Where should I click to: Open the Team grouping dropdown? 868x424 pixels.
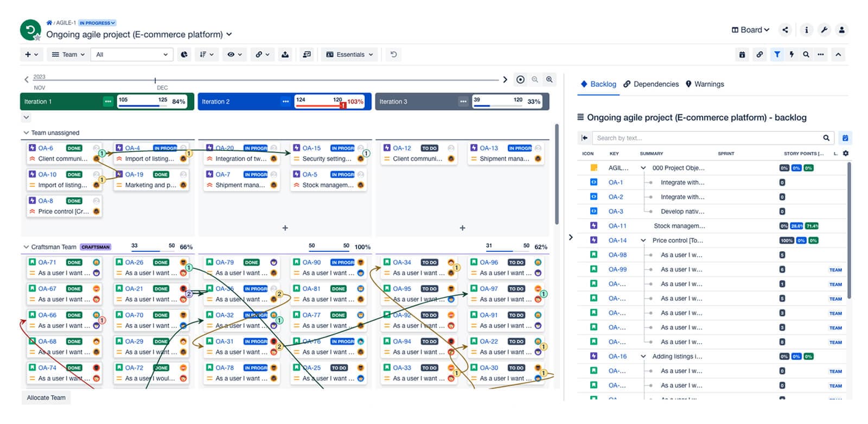pos(68,54)
